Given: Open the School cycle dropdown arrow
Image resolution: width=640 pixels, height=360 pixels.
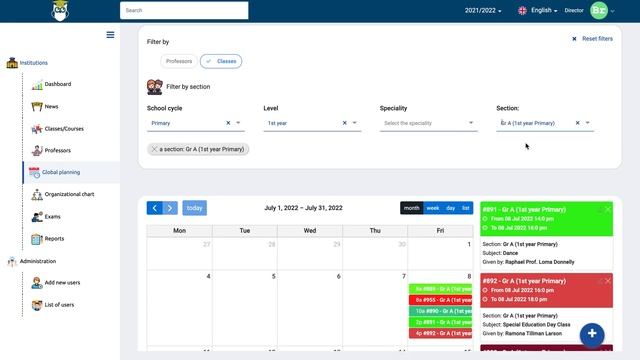Looking at the screenshot, I should coord(238,123).
